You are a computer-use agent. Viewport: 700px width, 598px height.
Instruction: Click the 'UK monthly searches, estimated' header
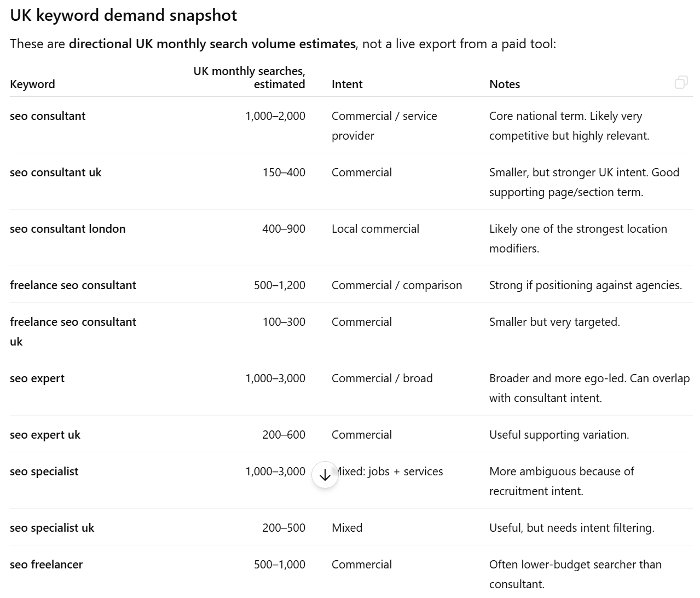[249, 78]
